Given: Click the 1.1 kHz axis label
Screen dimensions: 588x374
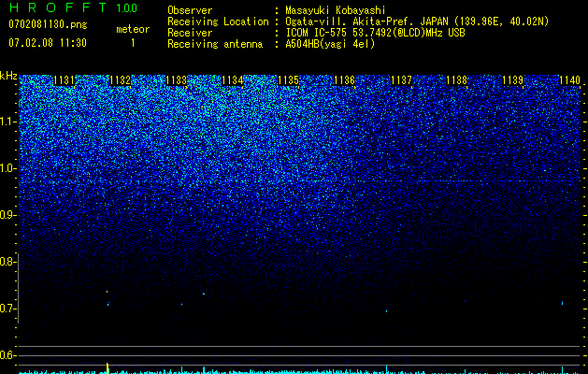Looking at the screenshot, I should [x=8, y=122].
